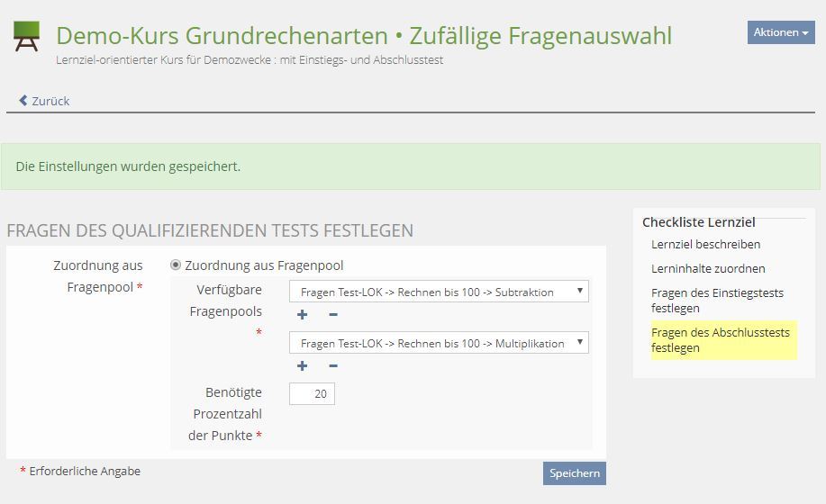The height and width of the screenshot is (504, 826).
Task: Expand the Aktionen menu
Action: (780, 32)
